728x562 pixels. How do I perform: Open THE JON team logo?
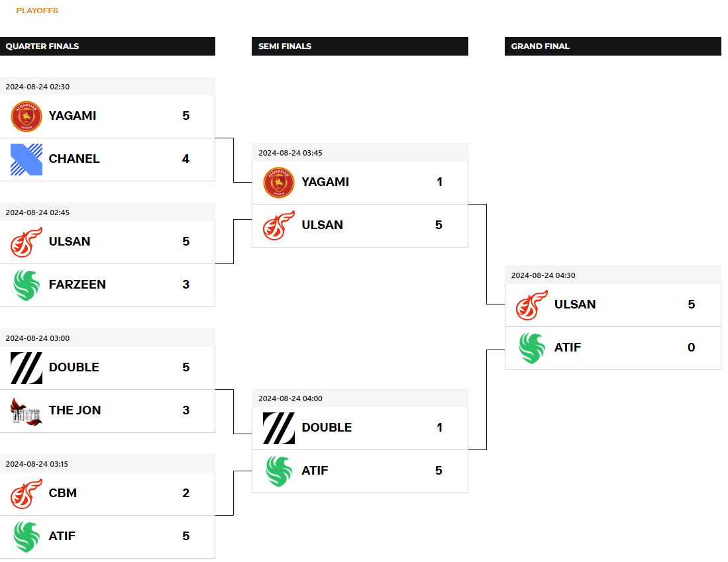pos(26,411)
